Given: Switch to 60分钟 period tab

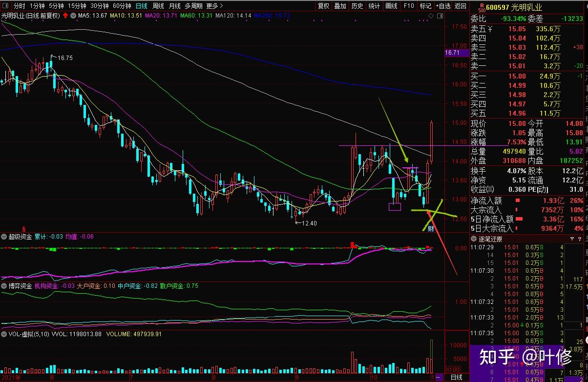Looking at the screenshot, I should pyautogui.click(x=122, y=6).
